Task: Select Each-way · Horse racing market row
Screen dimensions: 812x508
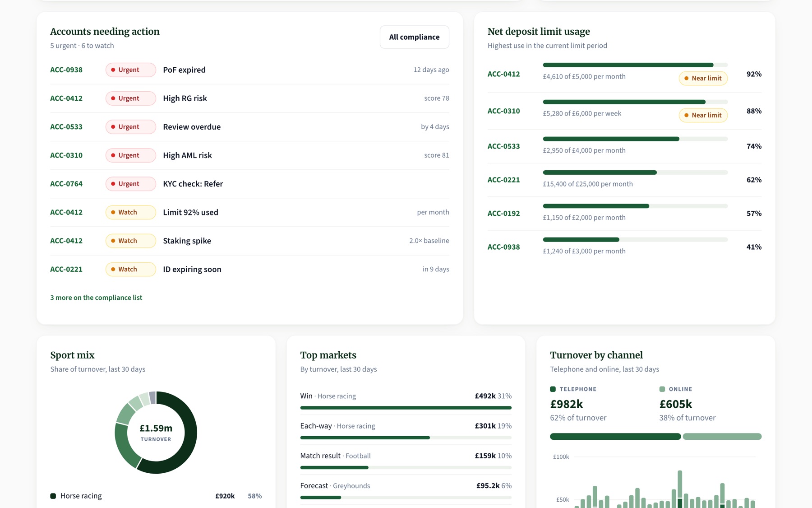Action: click(406, 430)
